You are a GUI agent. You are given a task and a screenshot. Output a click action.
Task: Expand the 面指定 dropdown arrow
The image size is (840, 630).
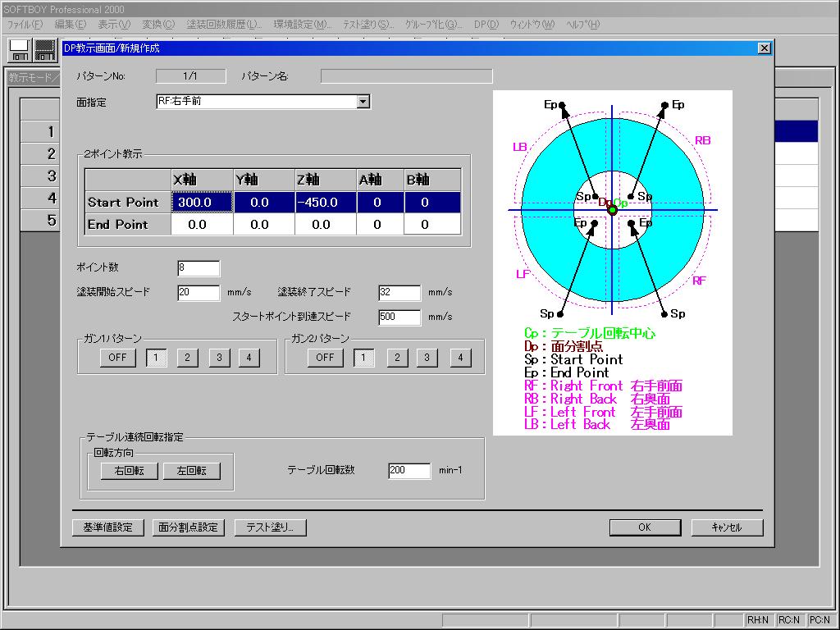pos(363,103)
